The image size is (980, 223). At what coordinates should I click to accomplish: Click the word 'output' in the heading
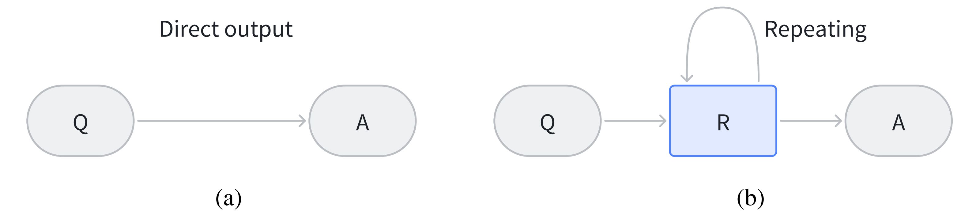click(x=259, y=30)
